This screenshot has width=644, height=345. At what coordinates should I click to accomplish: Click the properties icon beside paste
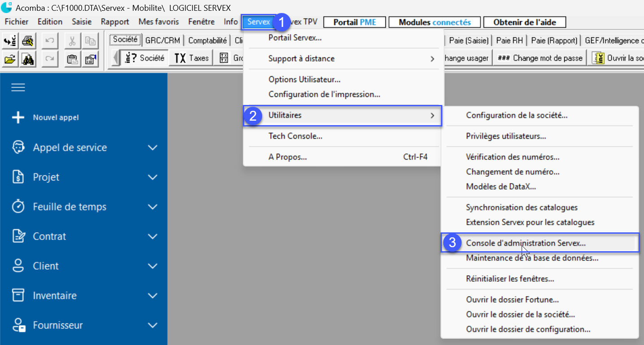point(91,59)
